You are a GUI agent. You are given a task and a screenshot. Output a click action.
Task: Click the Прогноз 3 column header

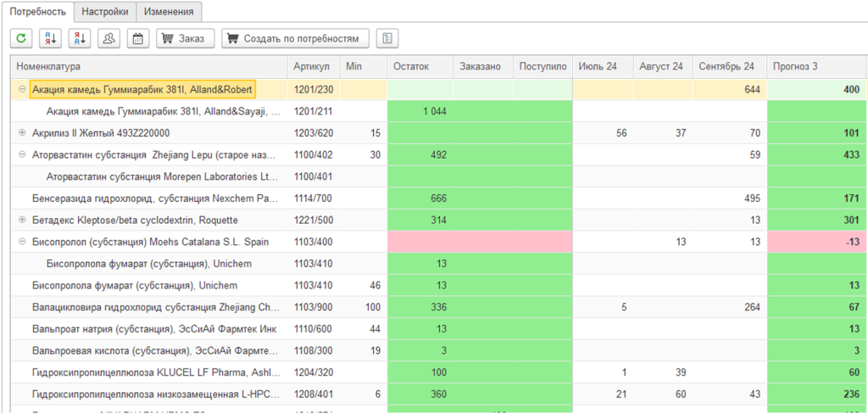[816, 66]
